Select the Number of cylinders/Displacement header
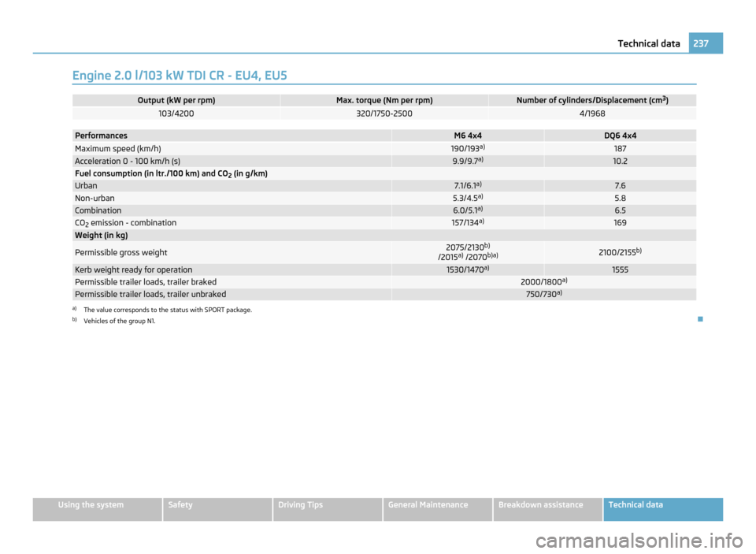 (x=592, y=100)
